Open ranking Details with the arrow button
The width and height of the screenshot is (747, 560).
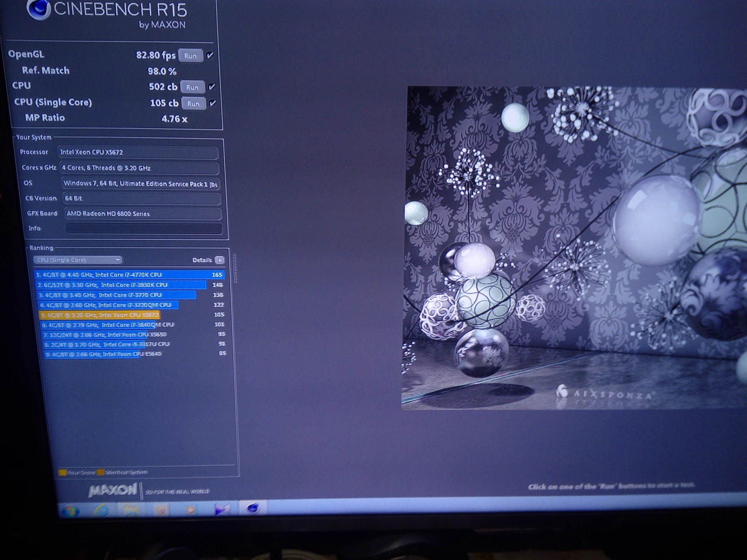pos(220,260)
